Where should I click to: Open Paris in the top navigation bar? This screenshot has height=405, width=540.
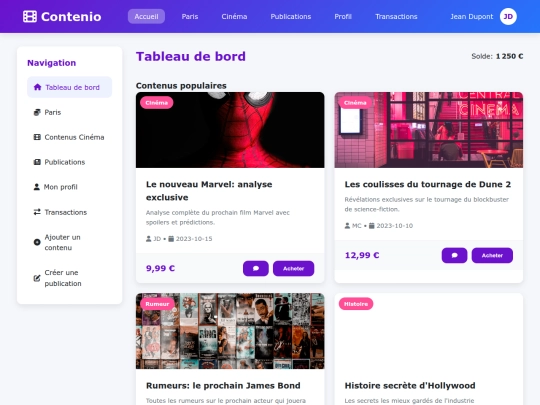(190, 17)
